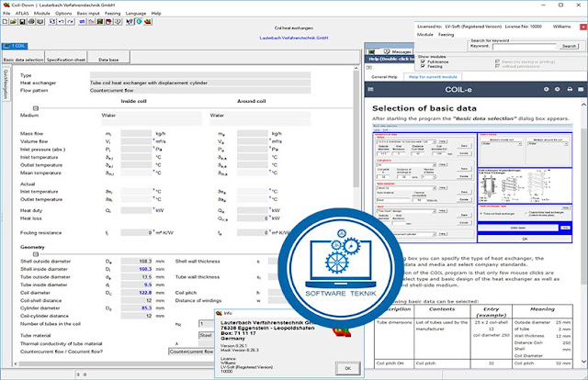Click the New file toolbar icon

[5, 22]
